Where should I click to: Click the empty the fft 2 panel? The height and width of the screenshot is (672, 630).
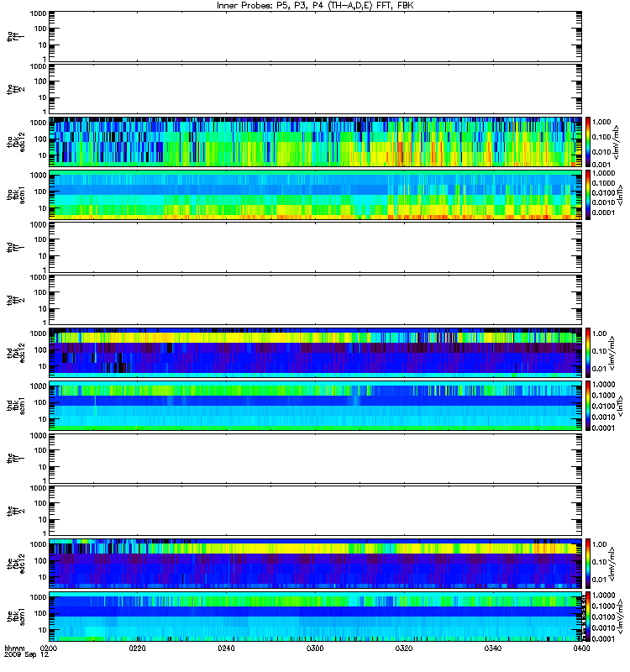316,511
